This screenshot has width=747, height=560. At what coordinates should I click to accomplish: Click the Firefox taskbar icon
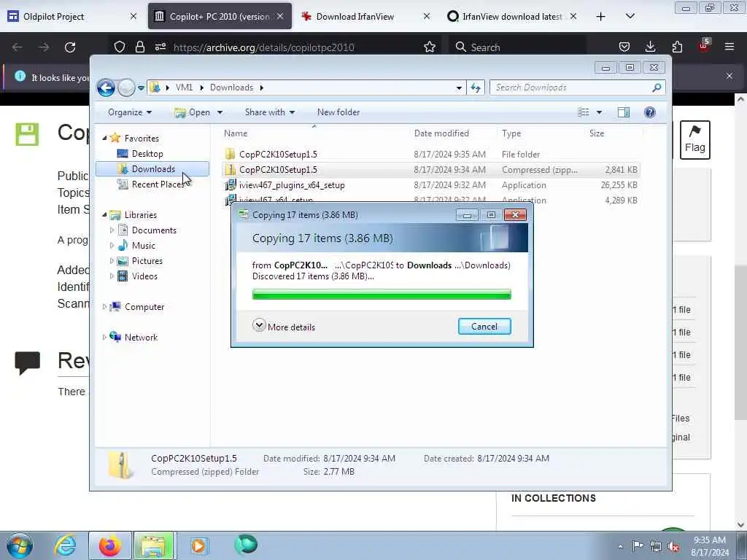tap(109, 545)
